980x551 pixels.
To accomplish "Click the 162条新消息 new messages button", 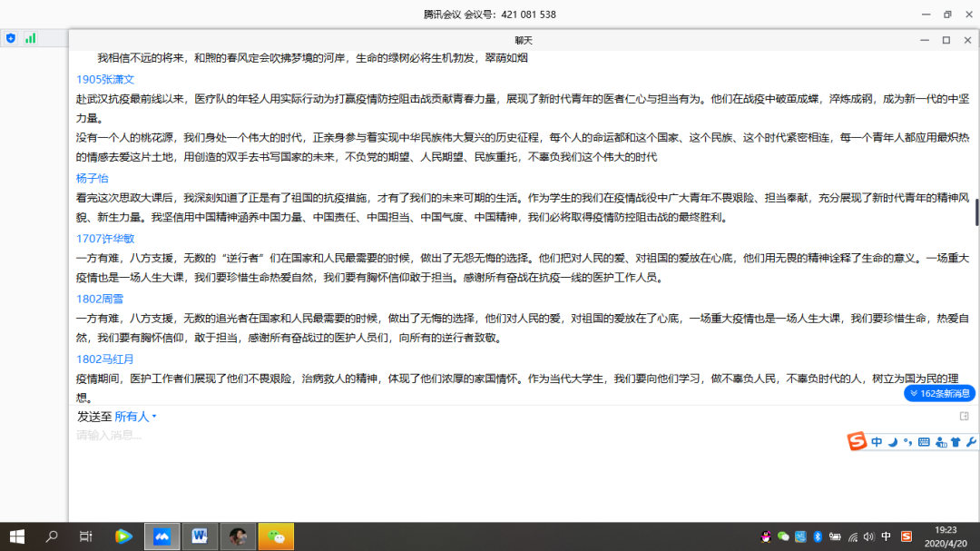I will [940, 393].
